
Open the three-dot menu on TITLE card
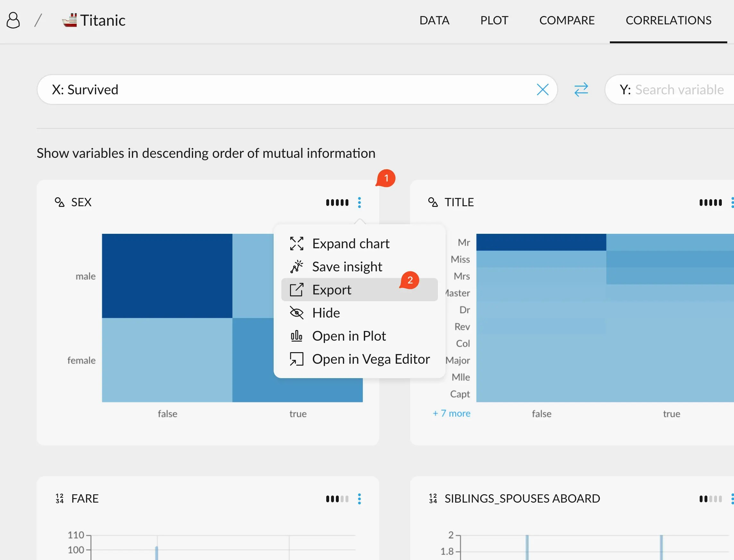pyautogui.click(x=732, y=202)
